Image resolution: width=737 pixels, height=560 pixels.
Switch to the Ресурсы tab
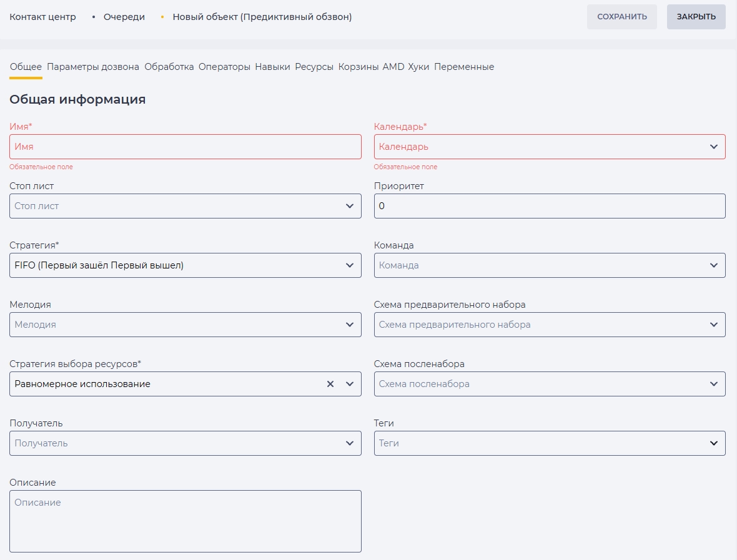314,67
